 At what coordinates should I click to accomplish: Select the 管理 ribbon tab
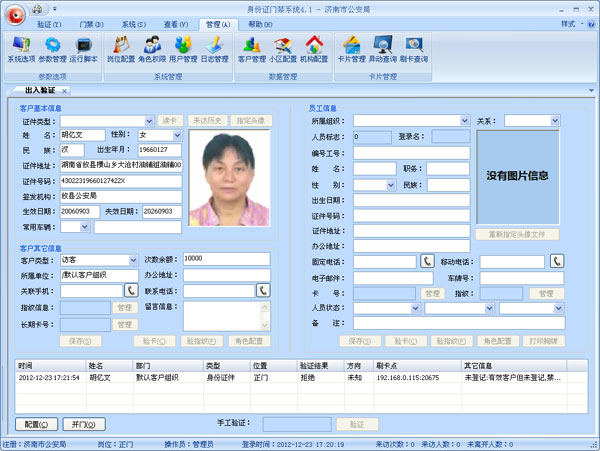tap(218, 24)
